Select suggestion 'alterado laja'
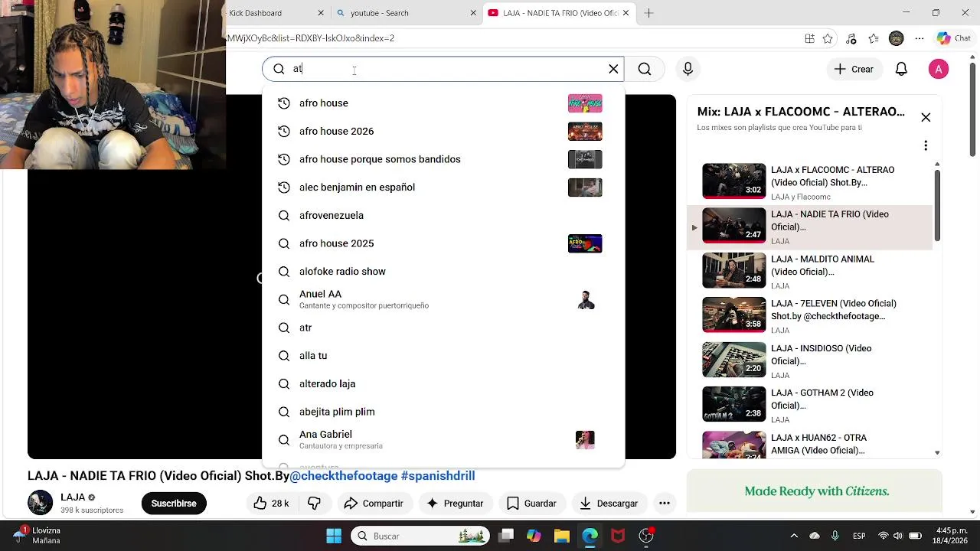980x551 pixels. (443, 384)
